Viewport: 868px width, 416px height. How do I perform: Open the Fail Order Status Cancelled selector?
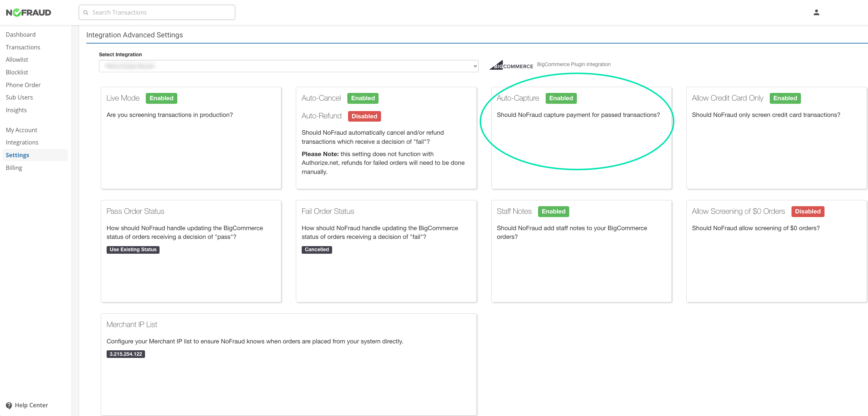tap(316, 249)
